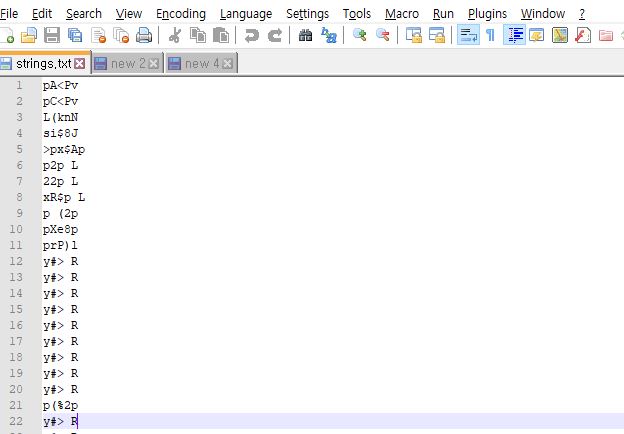Click the text p2p L on line 6

(60, 165)
